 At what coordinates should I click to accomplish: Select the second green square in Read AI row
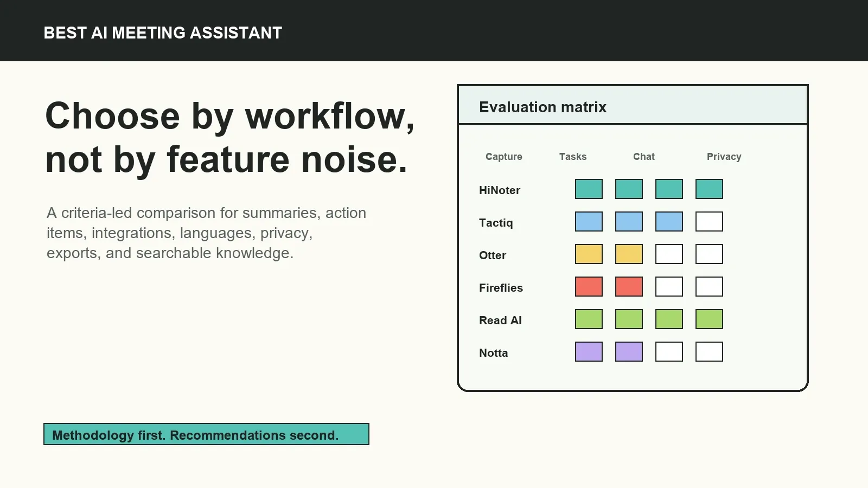click(x=629, y=319)
